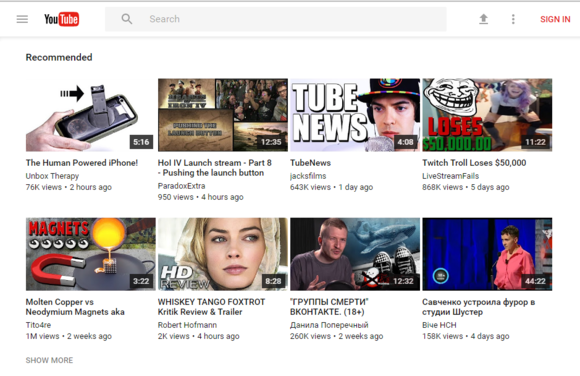
Task: Click the 'TubeNews' video title
Action: coord(310,163)
